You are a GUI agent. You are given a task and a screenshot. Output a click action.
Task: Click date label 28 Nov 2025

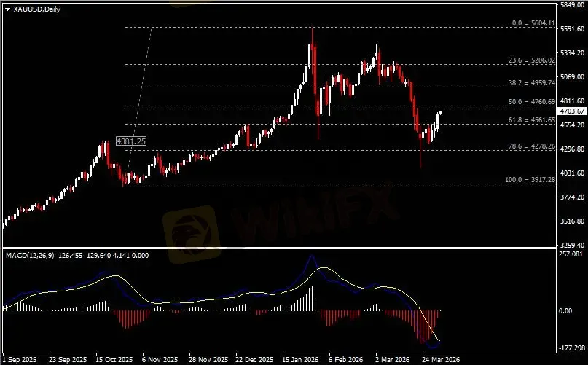point(208,360)
